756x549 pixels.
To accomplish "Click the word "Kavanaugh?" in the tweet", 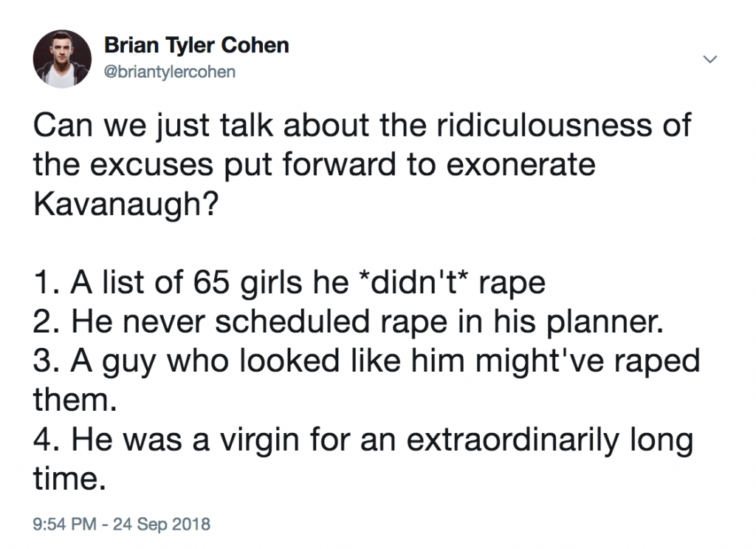I will pos(126,203).
